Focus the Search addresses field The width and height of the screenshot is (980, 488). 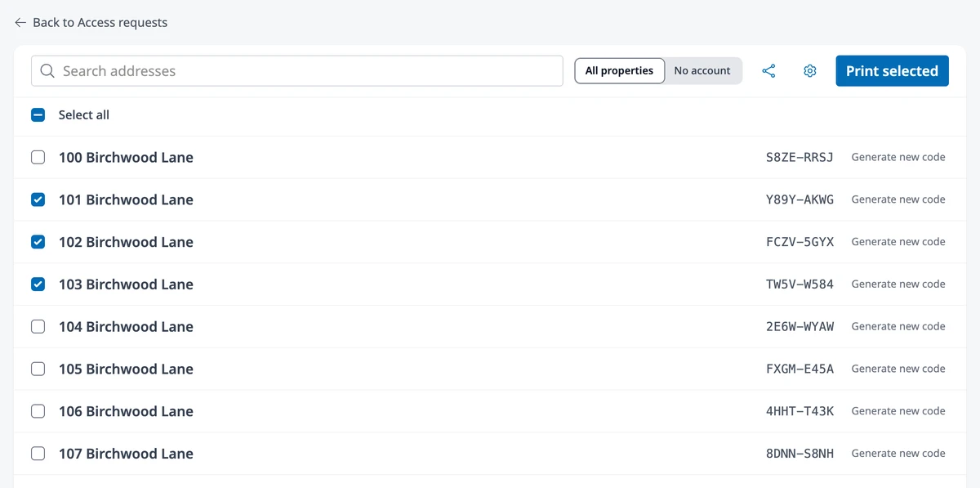[297, 71]
